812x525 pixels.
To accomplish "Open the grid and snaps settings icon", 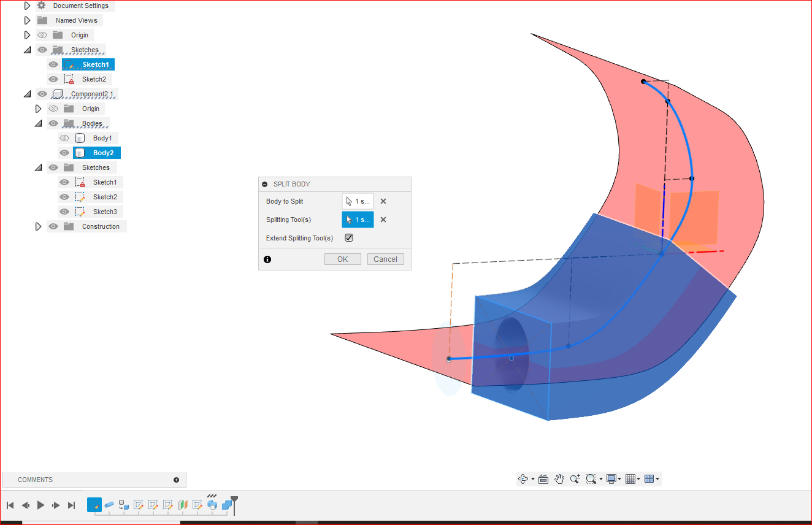I will [630, 479].
